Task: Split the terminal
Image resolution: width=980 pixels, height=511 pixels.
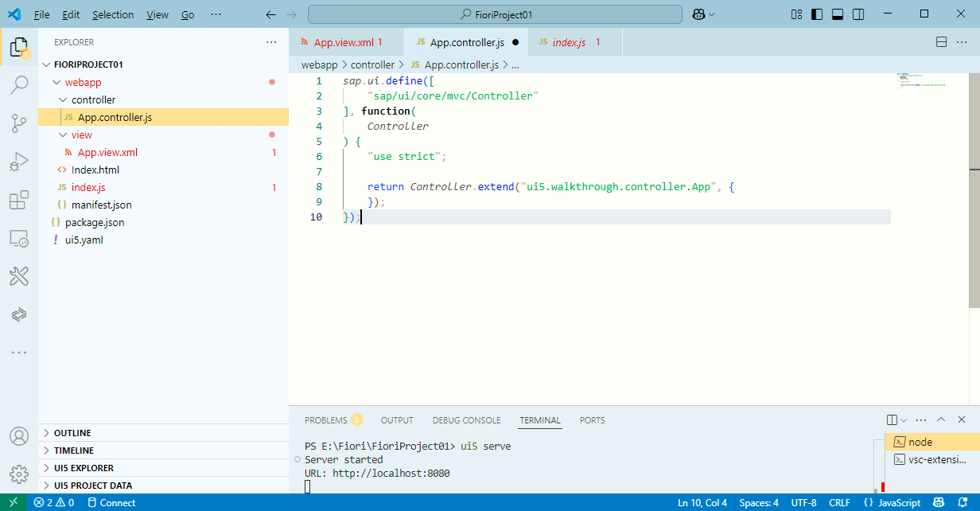Action: [892, 419]
